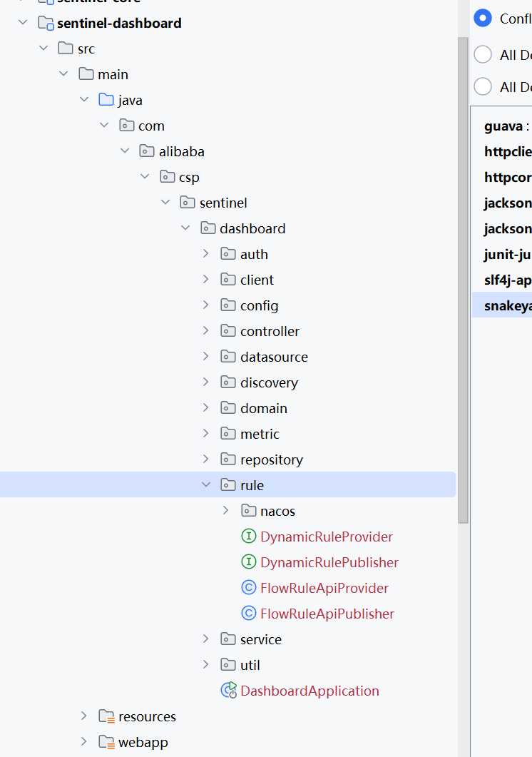The image size is (532, 757).
Task: Collapse the rule package chevron
Action: click(205, 484)
